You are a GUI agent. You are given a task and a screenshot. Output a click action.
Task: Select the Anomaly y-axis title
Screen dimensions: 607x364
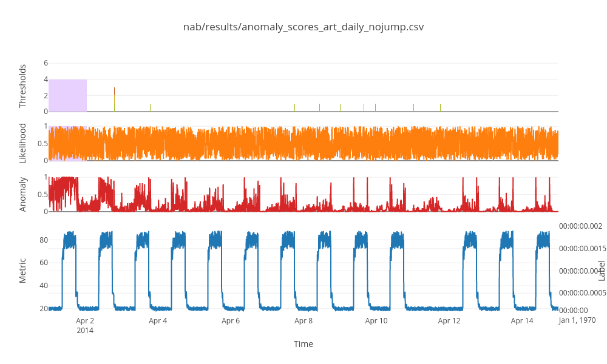(x=23, y=194)
